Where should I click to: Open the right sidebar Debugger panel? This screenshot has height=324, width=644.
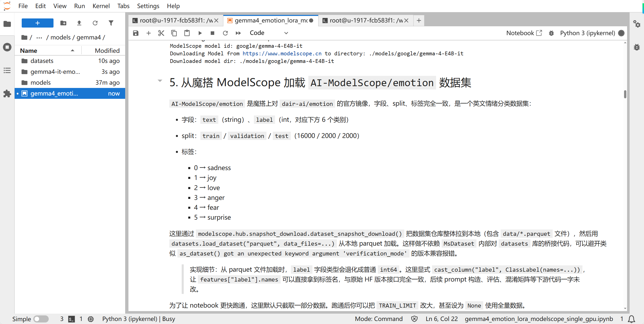[637, 47]
